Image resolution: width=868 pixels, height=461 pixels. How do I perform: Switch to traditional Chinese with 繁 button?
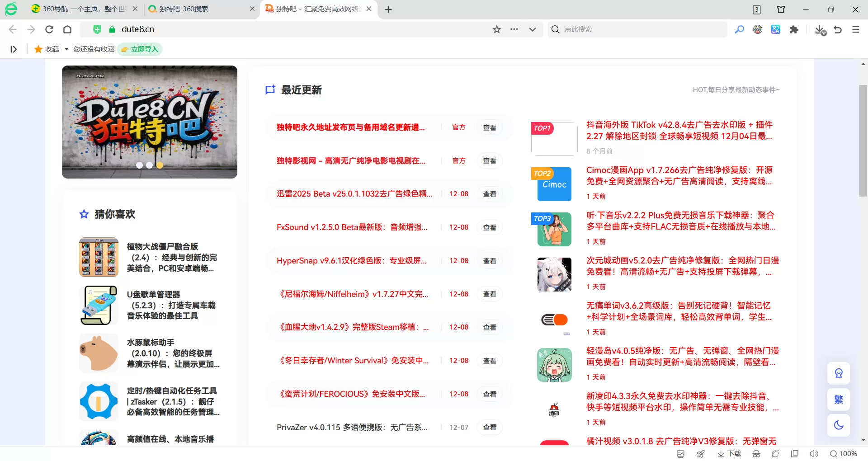point(838,399)
